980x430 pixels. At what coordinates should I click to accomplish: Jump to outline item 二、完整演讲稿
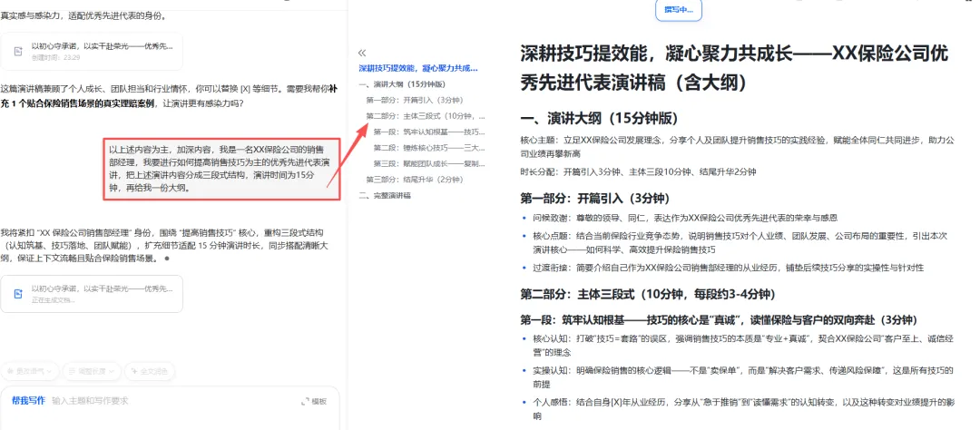point(385,196)
